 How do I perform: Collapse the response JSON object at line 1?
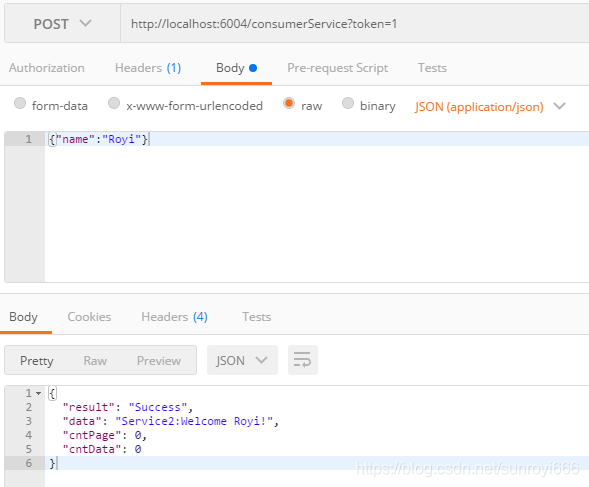pyautogui.click(x=38, y=393)
